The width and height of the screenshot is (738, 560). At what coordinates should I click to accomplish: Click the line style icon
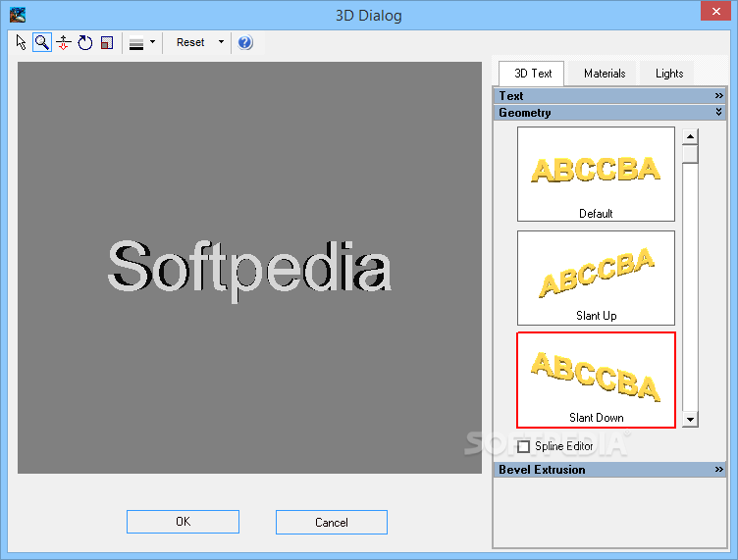pos(136,43)
